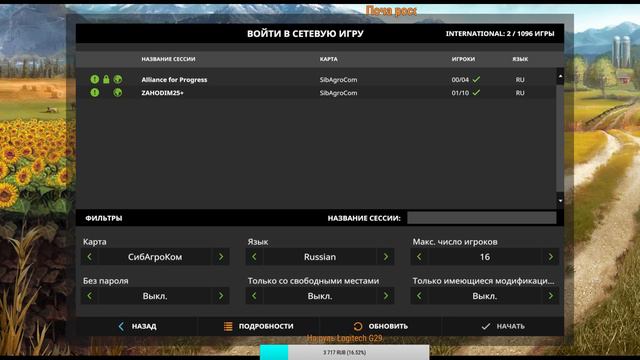Open ПОДРОБНОСТИ session details
Image resolution: width=640 pixels, height=360 pixels.
coord(258,326)
